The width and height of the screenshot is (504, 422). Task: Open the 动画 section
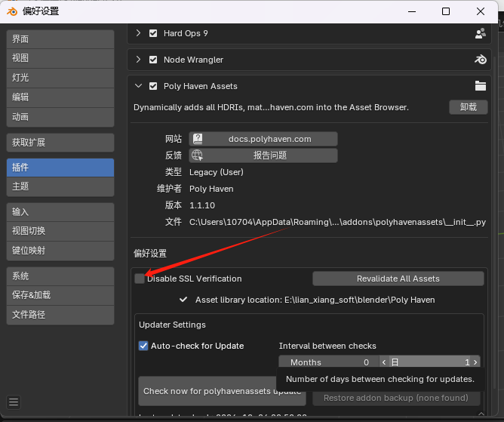60,117
